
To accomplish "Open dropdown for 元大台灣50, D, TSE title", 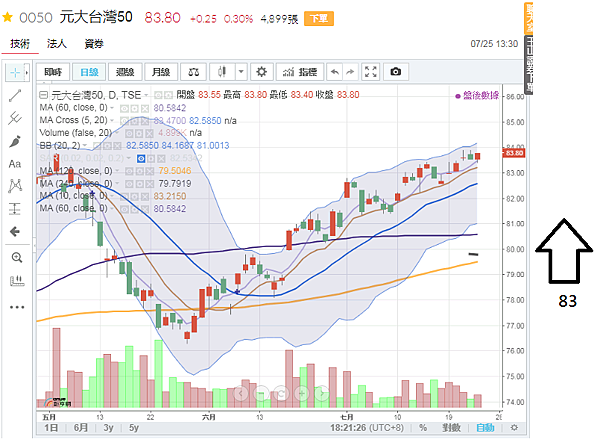I will click(146, 94).
